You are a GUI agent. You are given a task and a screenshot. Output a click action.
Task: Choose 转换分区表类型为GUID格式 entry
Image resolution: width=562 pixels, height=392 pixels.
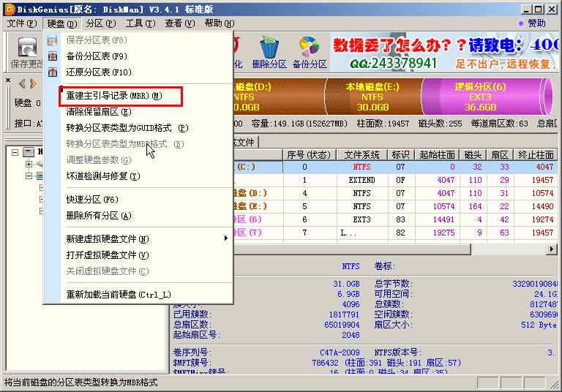tap(138, 128)
